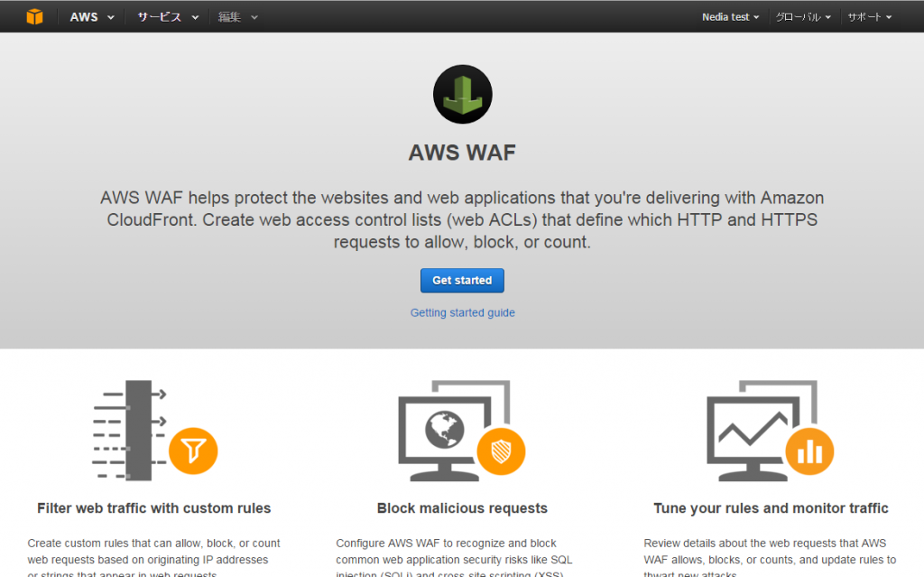924x577 pixels.
Task: Click the AWS WAF page title
Action: coord(462,153)
